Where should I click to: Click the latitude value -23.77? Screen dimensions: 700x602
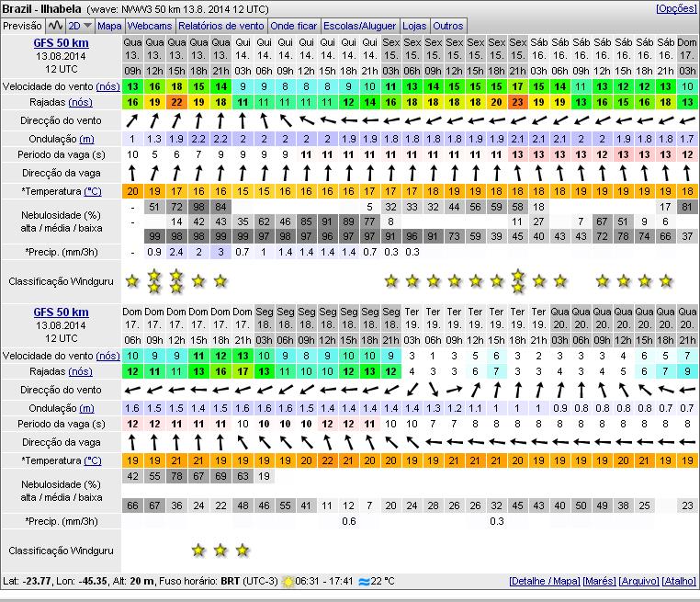coord(38,581)
